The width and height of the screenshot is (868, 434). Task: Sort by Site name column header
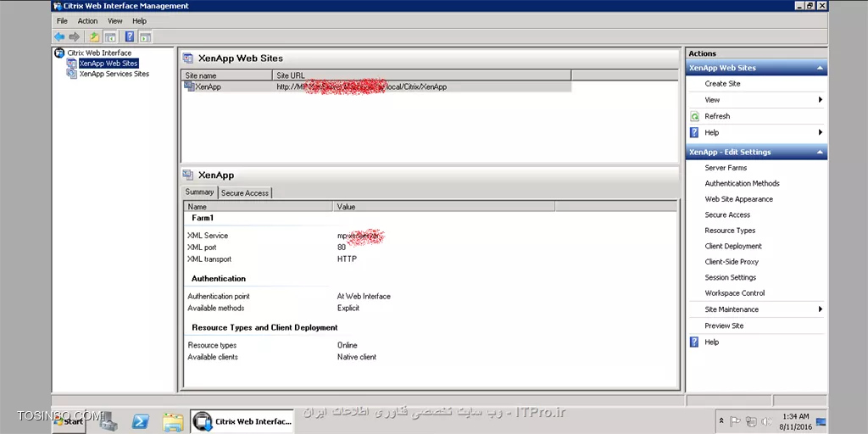[227, 75]
